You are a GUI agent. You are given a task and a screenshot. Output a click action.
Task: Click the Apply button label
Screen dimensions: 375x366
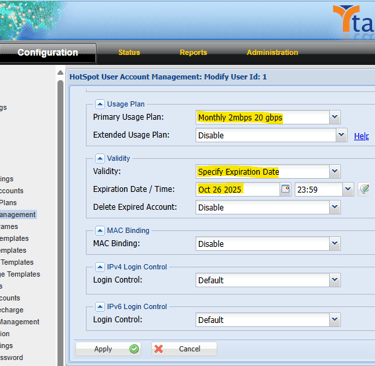(103, 349)
